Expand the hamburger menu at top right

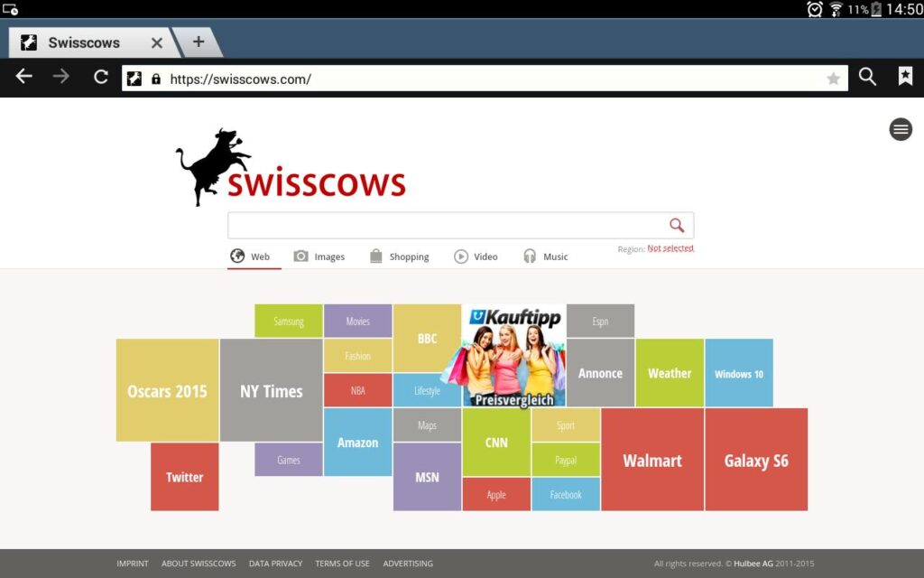click(x=900, y=129)
